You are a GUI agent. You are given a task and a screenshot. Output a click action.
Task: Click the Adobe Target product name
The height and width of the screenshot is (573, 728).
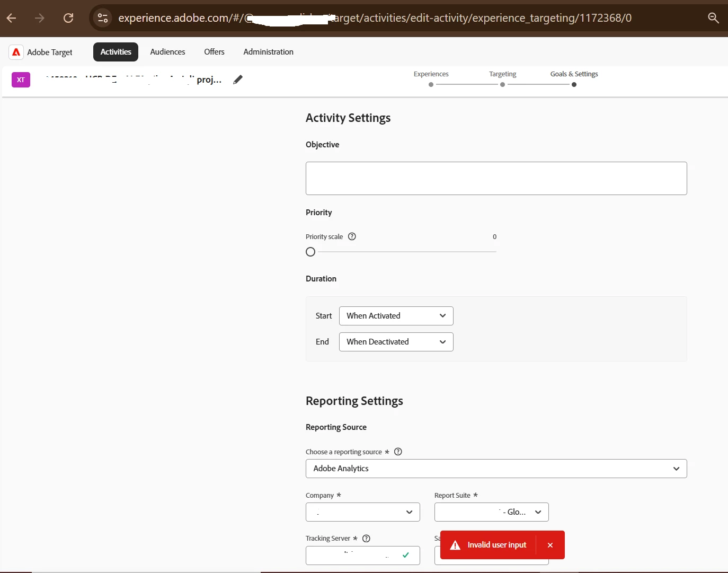[x=50, y=52]
